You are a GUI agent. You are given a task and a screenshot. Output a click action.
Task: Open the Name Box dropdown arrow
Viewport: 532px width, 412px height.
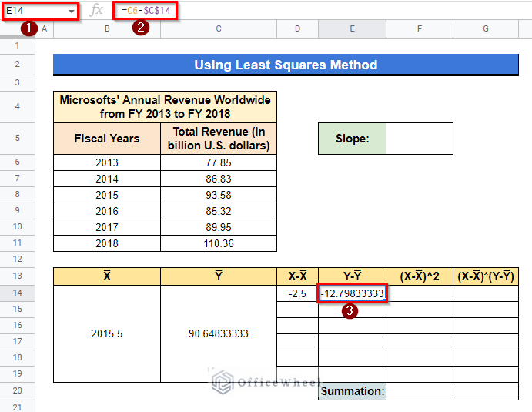(x=72, y=12)
